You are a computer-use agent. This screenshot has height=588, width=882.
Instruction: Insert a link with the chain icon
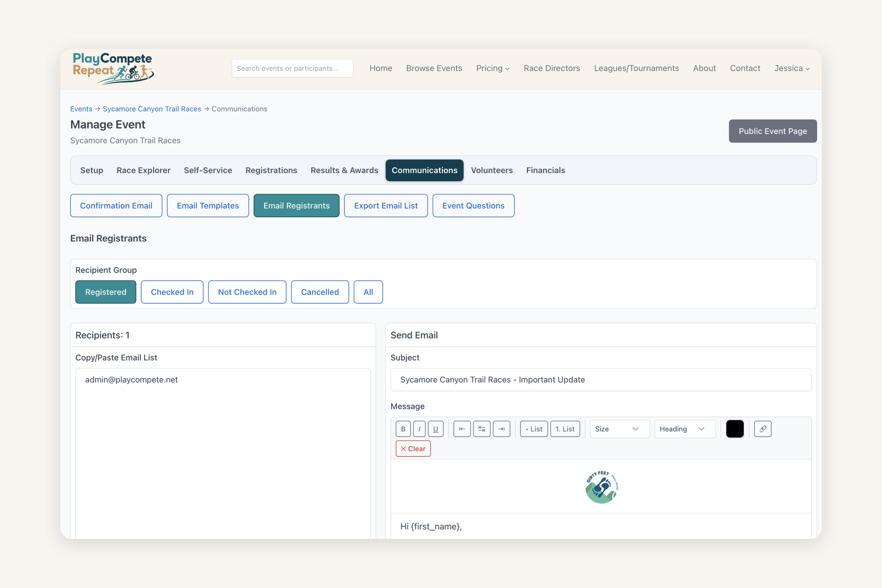click(x=762, y=429)
